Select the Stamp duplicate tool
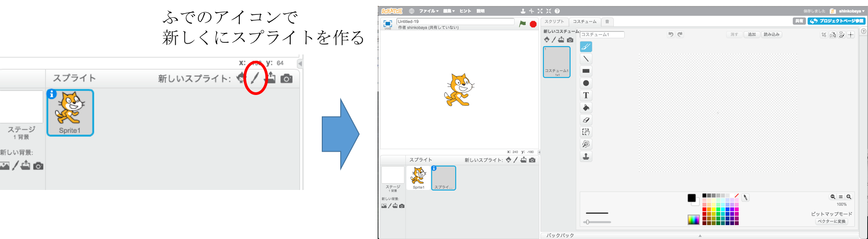 point(586,156)
